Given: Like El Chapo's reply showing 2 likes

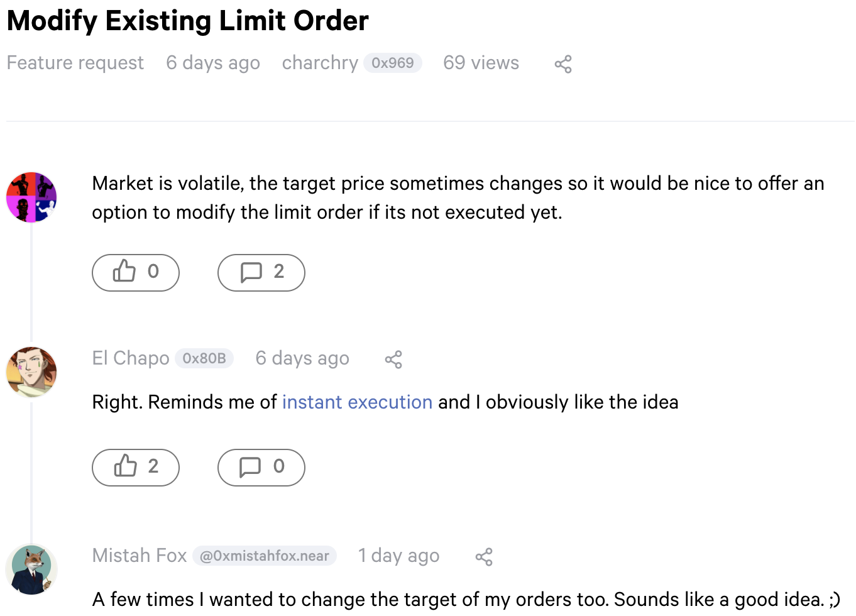Looking at the screenshot, I should point(136,468).
